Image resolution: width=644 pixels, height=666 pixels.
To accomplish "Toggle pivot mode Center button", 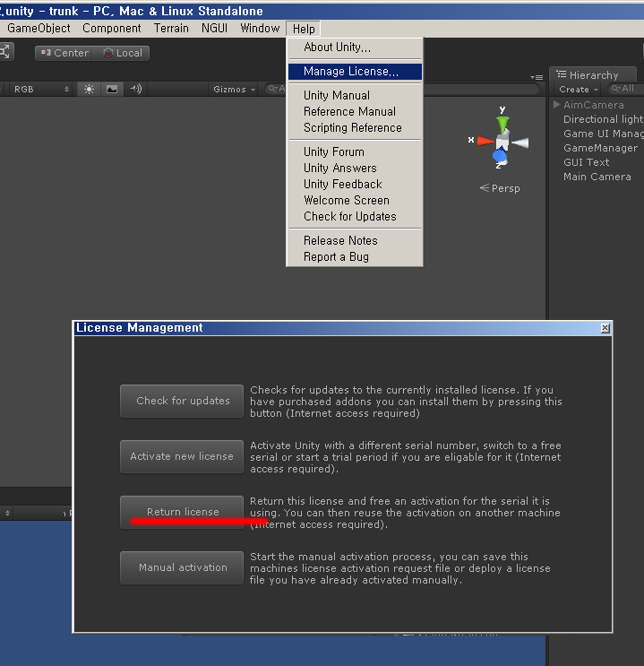I will [x=64, y=53].
